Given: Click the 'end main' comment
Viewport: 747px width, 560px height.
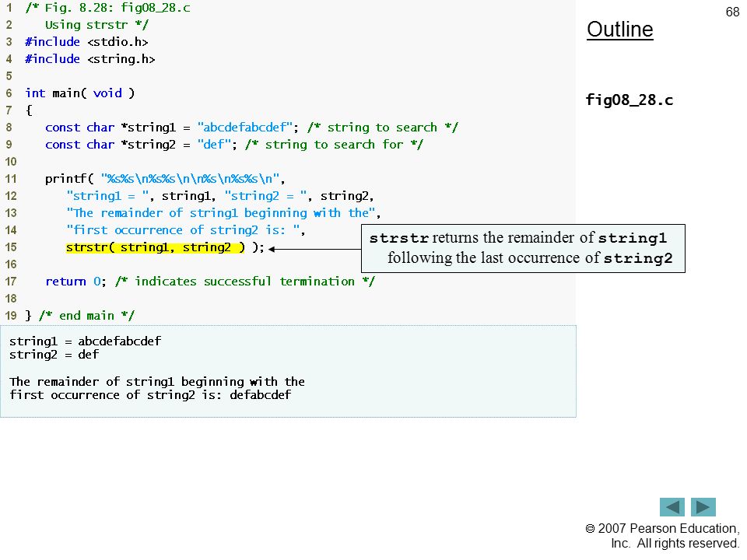Looking at the screenshot, I should (x=86, y=316).
